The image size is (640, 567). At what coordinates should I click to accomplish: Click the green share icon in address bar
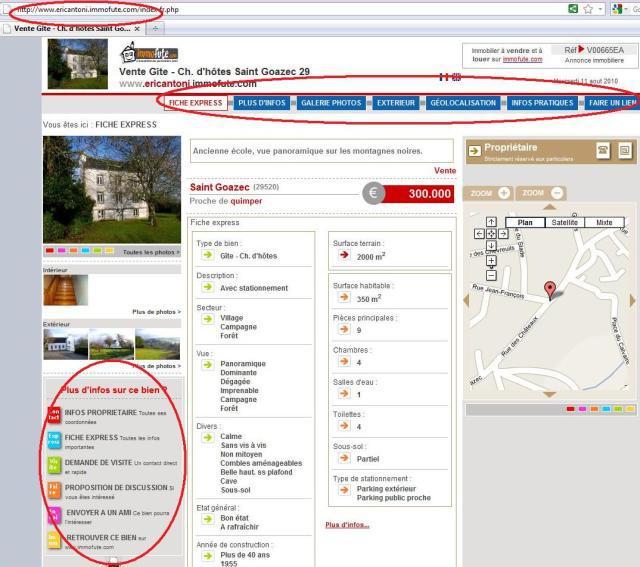point(573,9)
